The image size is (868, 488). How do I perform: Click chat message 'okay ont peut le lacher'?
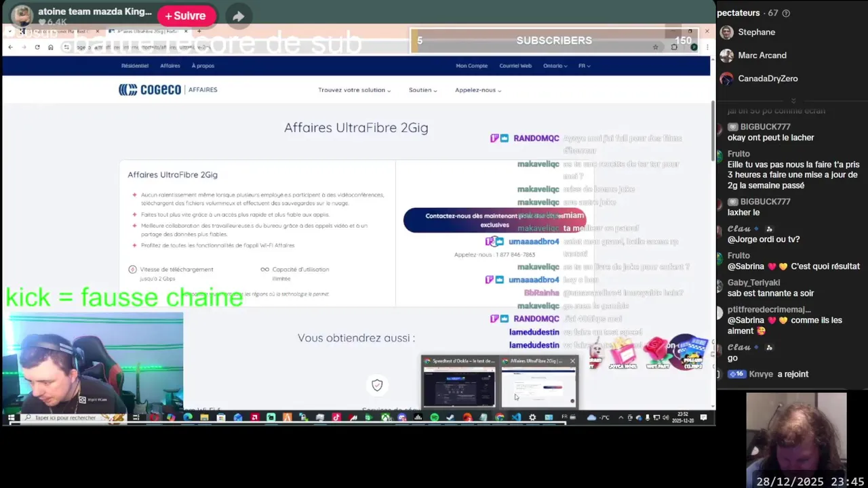click(771, 138)
